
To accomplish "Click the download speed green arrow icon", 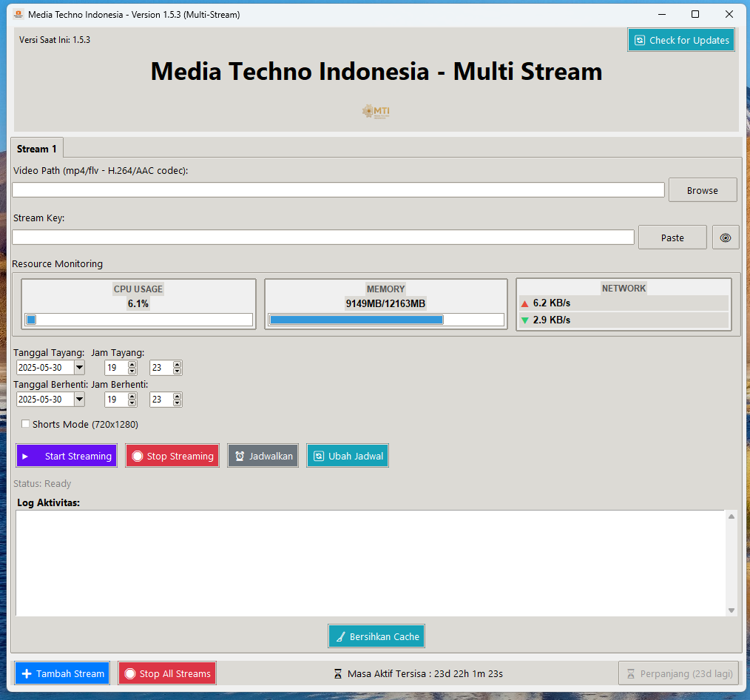I will coord(524,320).
